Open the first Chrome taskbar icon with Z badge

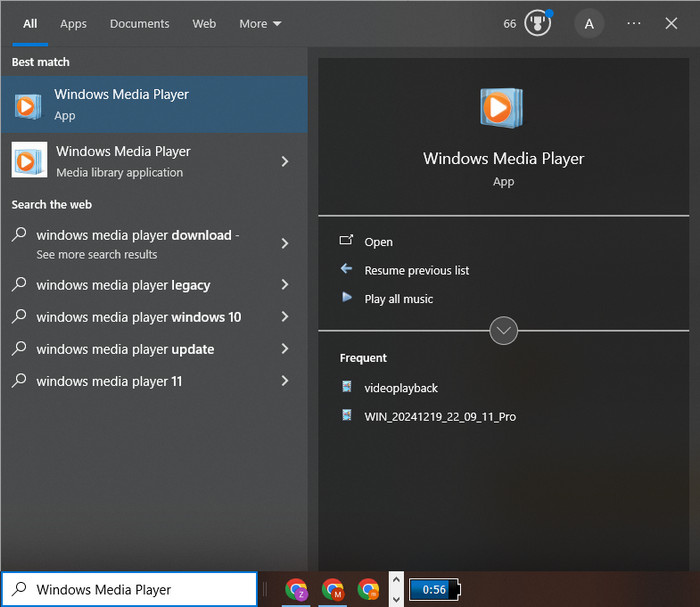point(296,590)
